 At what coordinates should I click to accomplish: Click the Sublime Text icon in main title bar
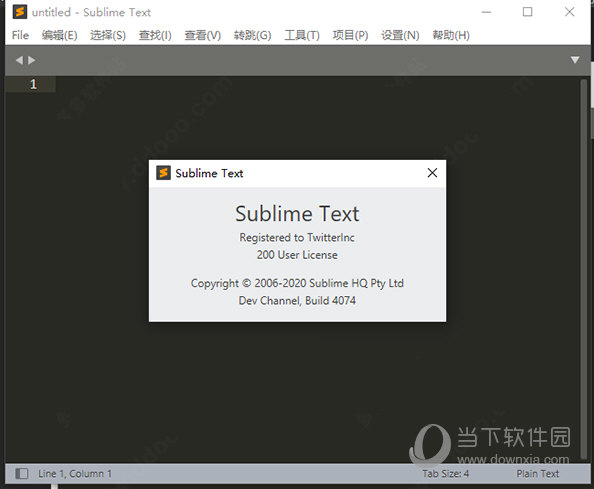coord(20,12)
